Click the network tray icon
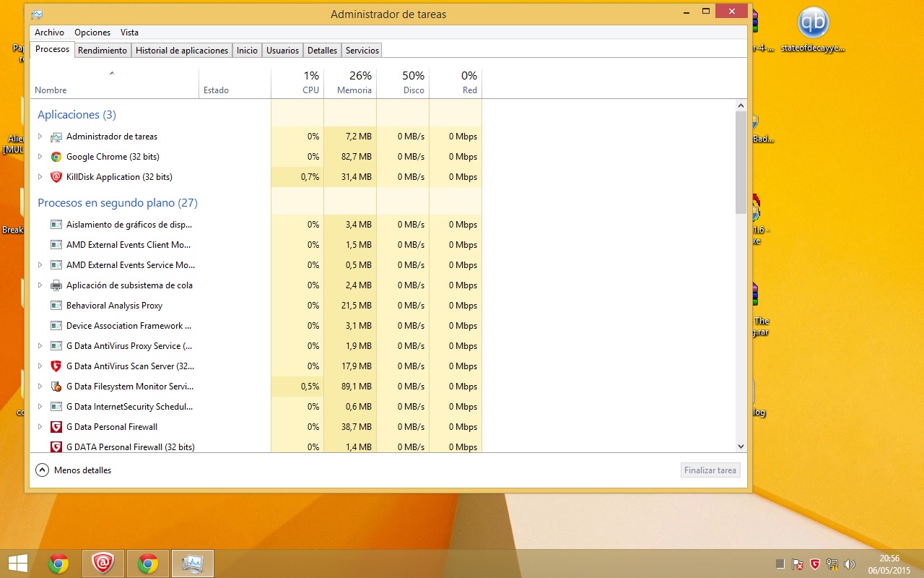The image size is (924, 578). click(x=832, y=564)
